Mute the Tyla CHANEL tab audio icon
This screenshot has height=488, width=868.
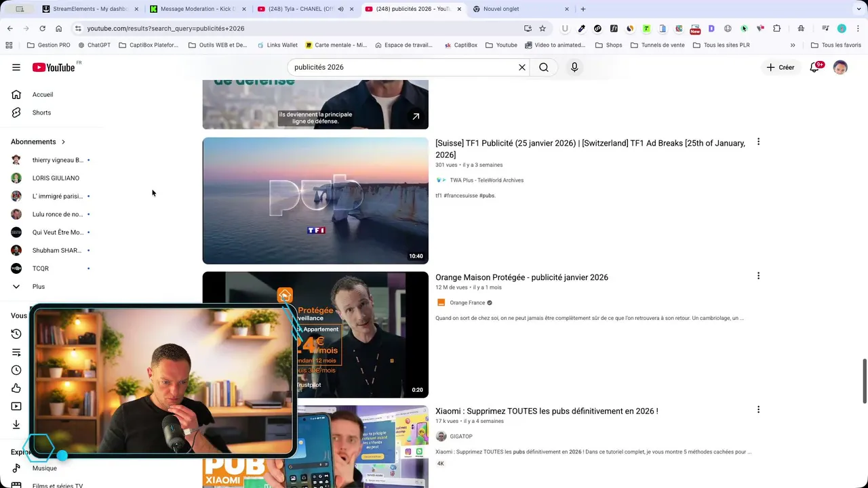(x=340, y=9)
